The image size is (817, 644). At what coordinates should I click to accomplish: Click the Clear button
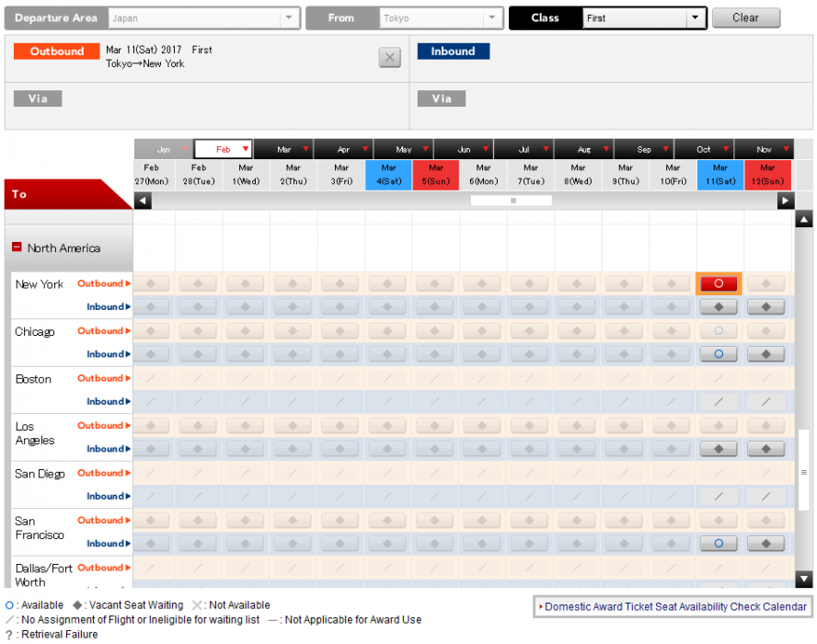click(x=745, y=18)
